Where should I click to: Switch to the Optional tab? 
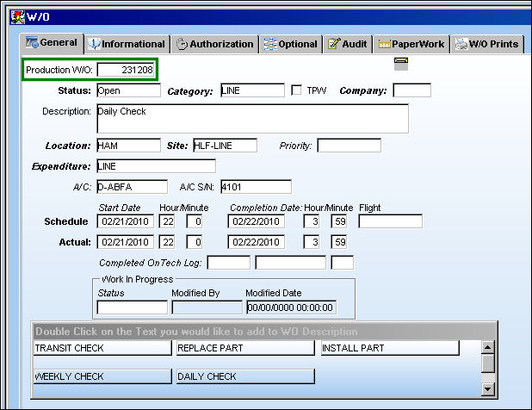coord(291,44)
